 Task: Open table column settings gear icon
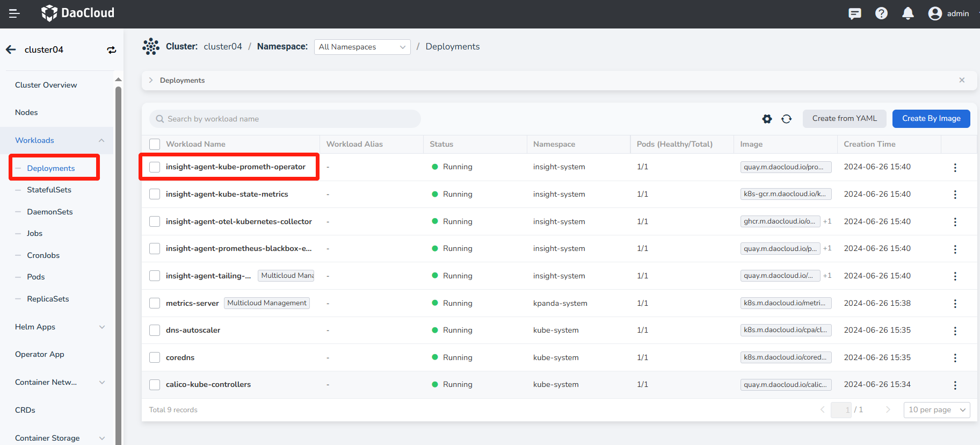pos(767,119)
